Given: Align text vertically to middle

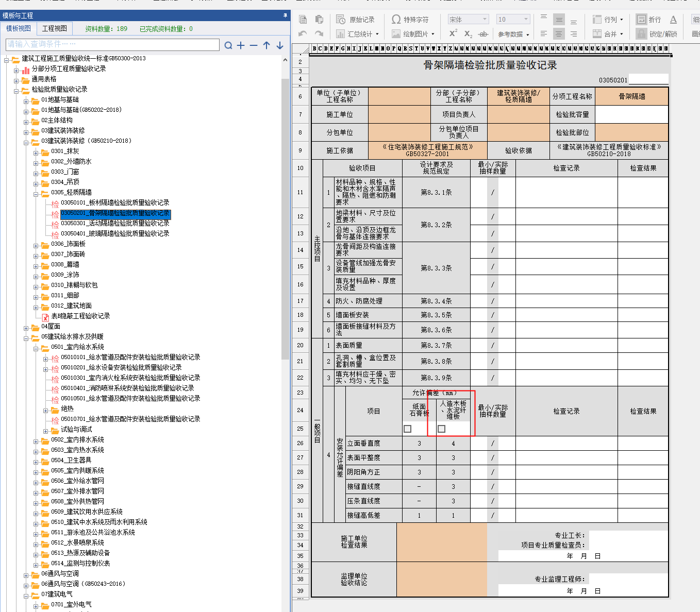Looking at the screenshot, I should [559, 20].
